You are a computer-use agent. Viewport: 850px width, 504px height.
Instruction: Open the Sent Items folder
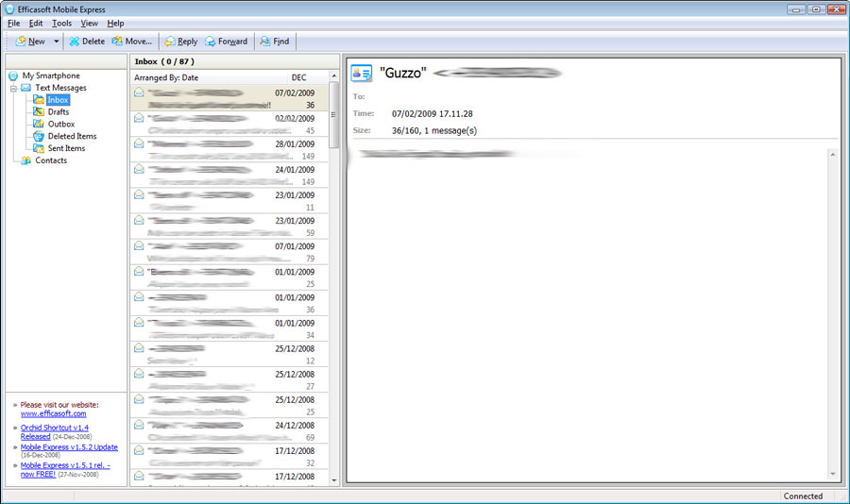[66, 148]
